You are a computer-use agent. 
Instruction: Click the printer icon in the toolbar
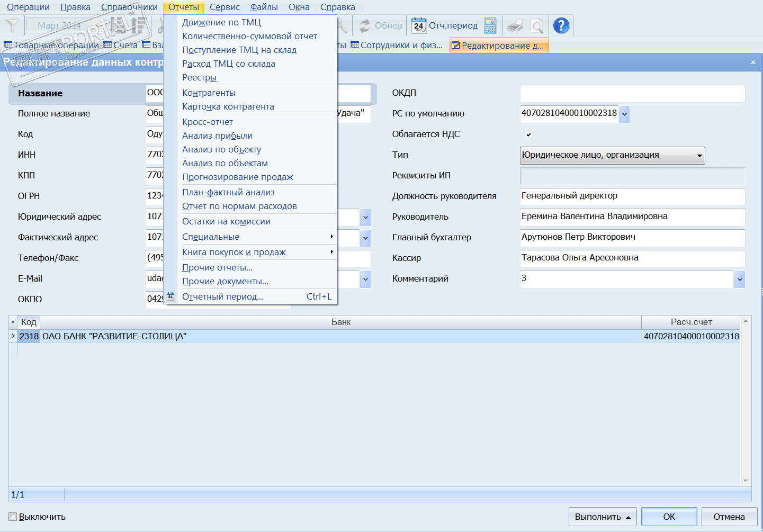coord(515,25)
